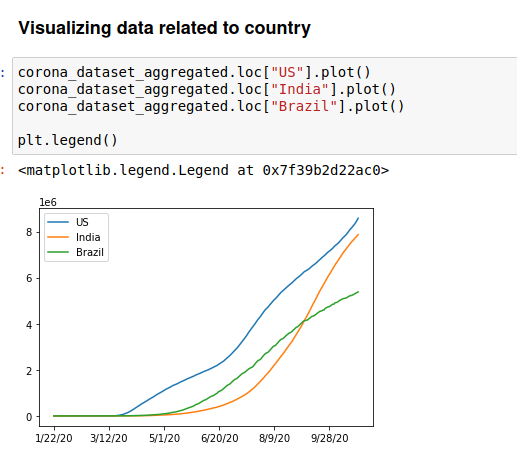This screenshot has width=517, height=463.
Task: Click the 1e6 scale label above chart
Action: coord(48,202)
